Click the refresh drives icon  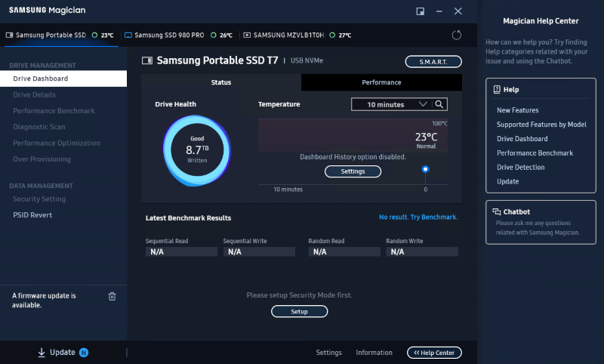pos(457,35)
